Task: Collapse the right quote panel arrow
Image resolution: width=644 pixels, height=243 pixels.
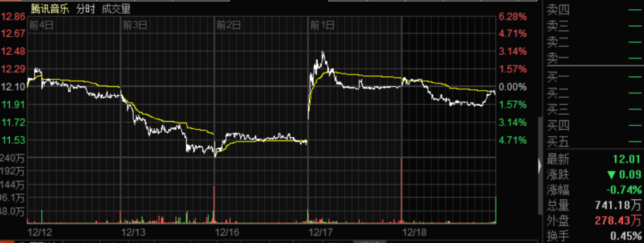Action: click(540, 165)
